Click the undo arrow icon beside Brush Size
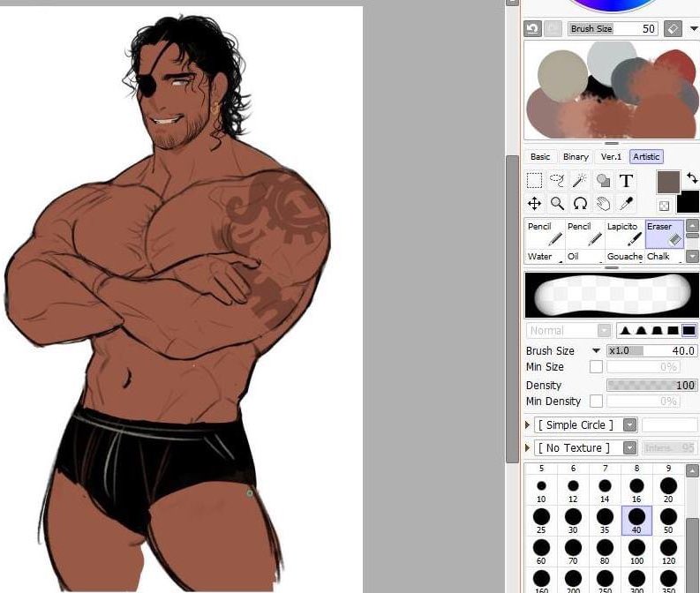700x593 pixels. point(532,28)
